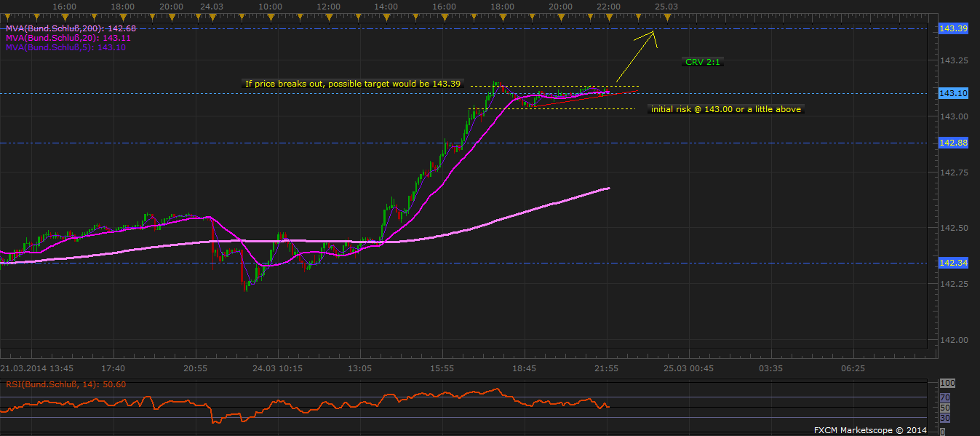The height and width of the screenshot is (436, 980).
Task: Click the yellow arrow pointing to target
Action: click(x=634, y=57)
